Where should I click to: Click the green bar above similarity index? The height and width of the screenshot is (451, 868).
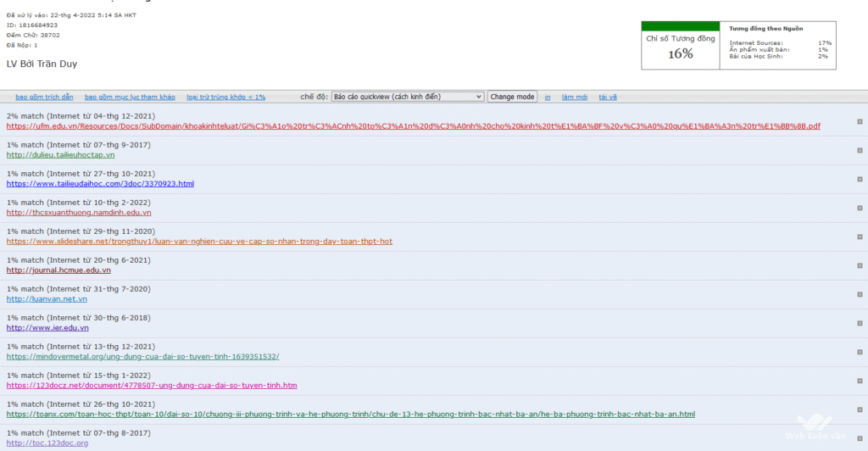click(x=680, y=26)
